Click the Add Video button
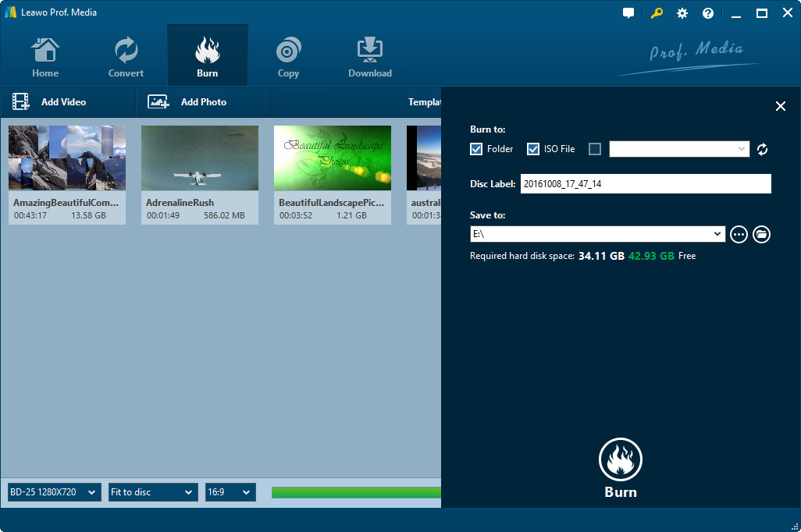 (x=49, y=102)
